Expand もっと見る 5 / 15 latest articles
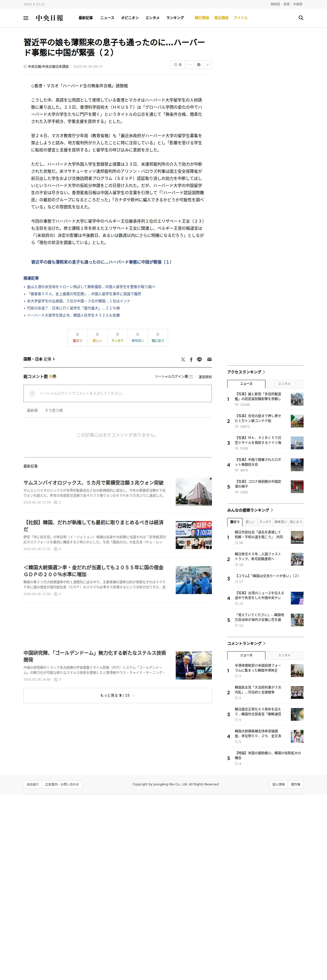 118,695
